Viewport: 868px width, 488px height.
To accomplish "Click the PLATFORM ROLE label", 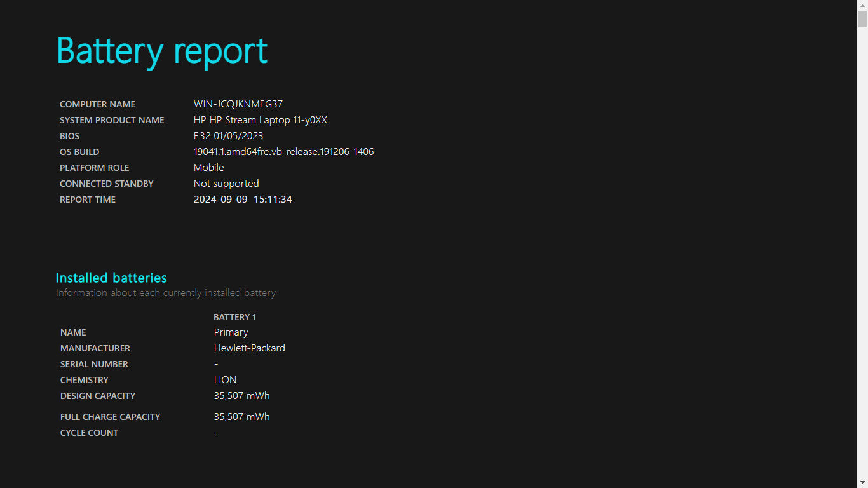I will point(94,168).
